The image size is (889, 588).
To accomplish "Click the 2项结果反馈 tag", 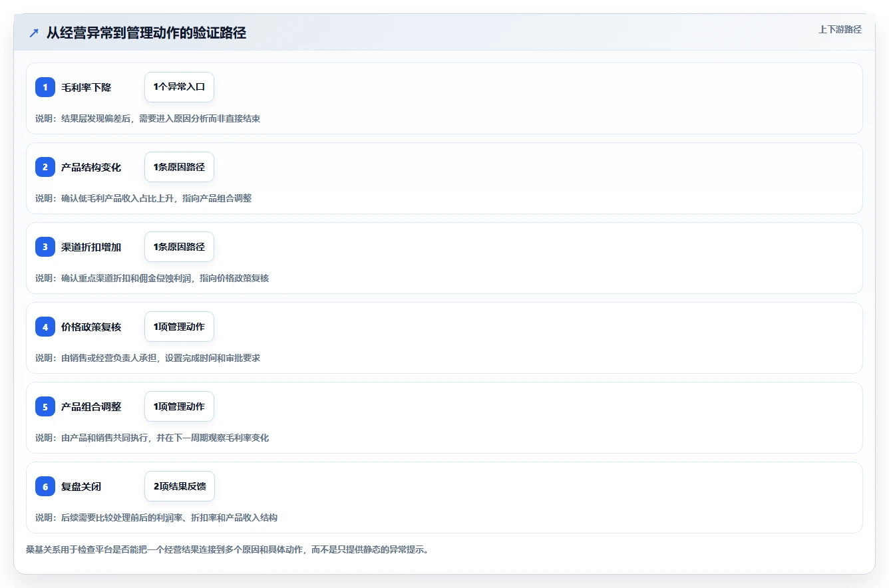I will coord(180,486).
